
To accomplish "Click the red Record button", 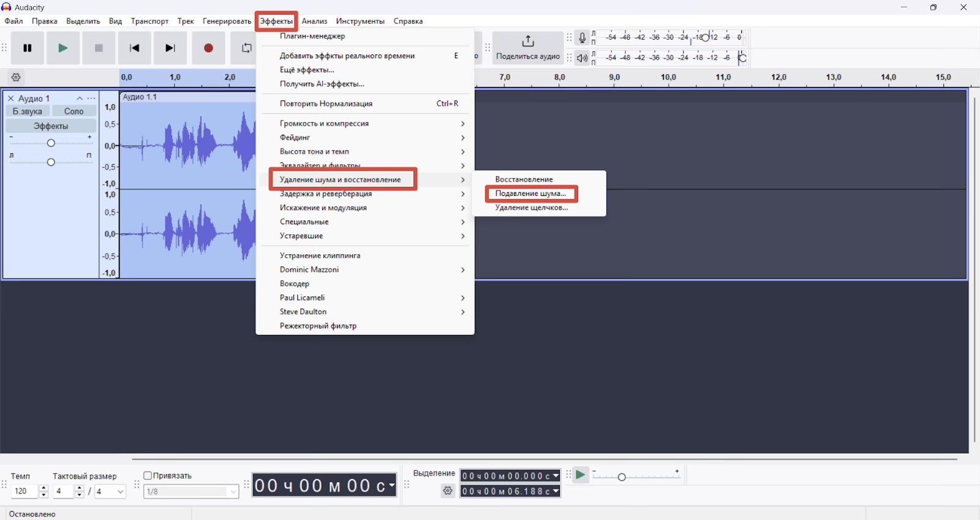I will (208, 48).
